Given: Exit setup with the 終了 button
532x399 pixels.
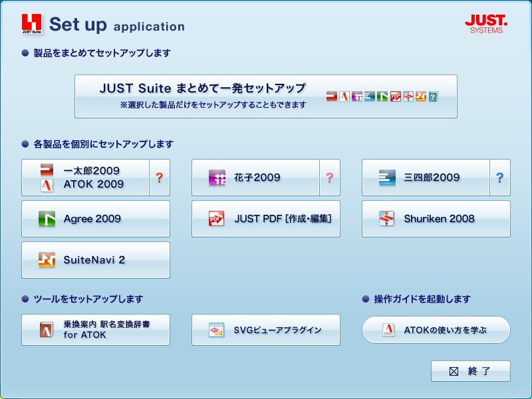Looking at the screenshot, I should (471, 371).
